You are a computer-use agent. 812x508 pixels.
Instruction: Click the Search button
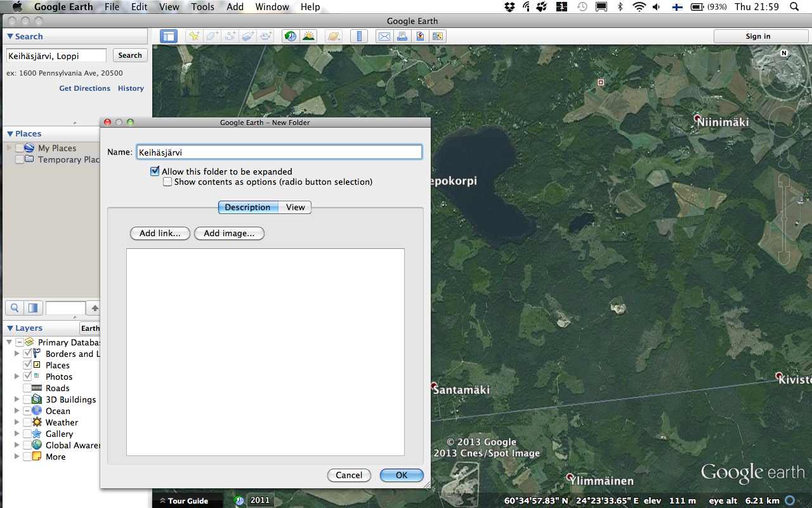coord(130,55)
